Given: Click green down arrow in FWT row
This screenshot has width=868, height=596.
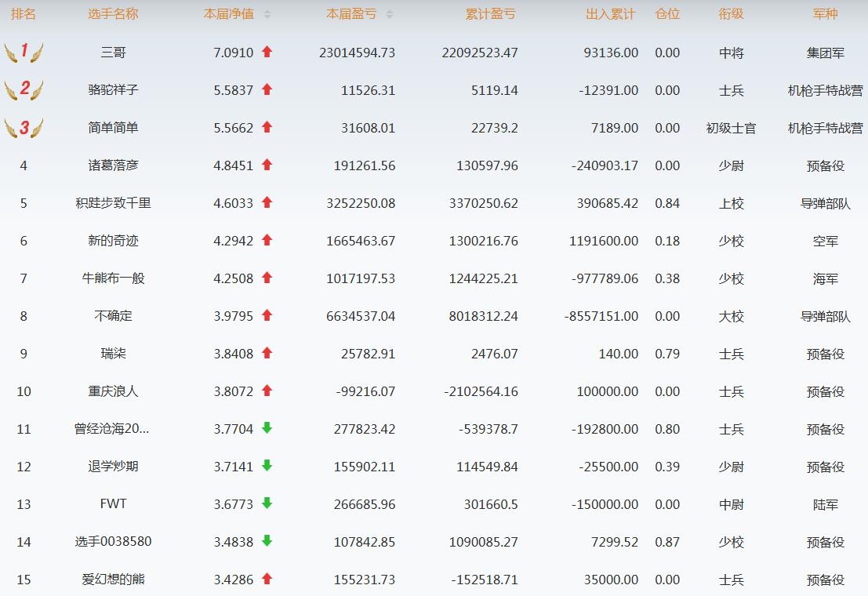Looking at the screenshot, I should pos(267,503).
